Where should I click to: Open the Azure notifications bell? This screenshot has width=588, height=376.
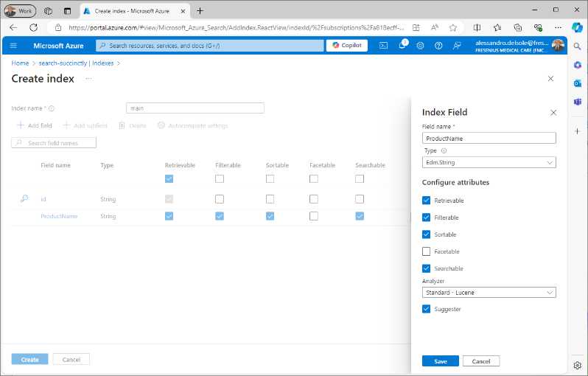coord(402,45)
